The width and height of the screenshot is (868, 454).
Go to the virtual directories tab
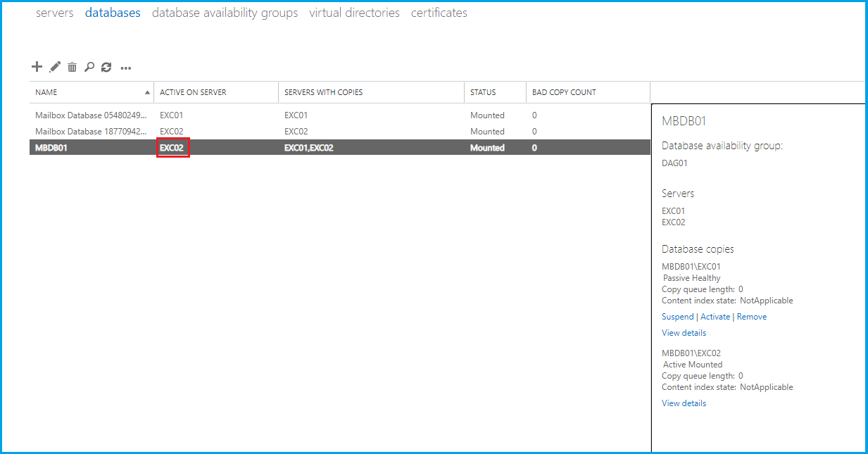coord(354,13)
